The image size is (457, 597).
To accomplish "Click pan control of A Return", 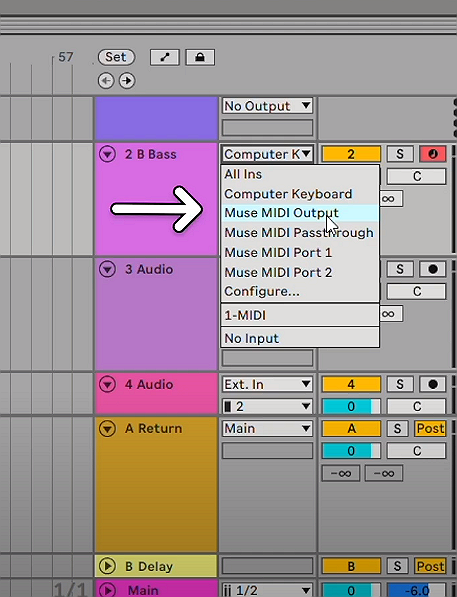I will [417, 451].
